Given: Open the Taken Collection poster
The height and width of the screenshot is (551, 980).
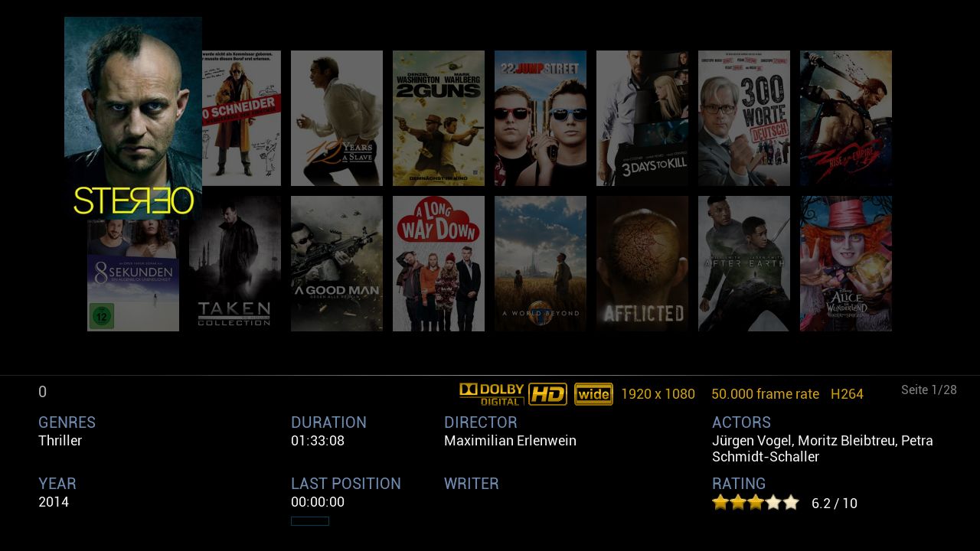Looking at the screenshot, I should [x=235, y=263].
